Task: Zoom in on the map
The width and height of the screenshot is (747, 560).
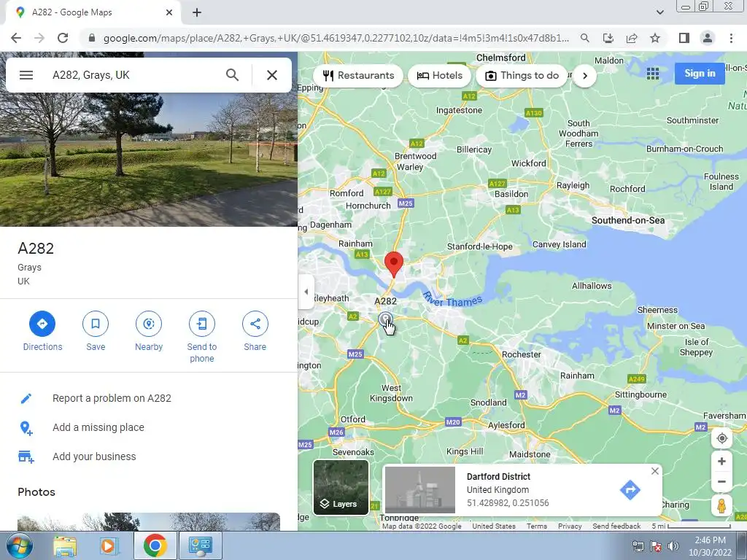Action: 721,461
